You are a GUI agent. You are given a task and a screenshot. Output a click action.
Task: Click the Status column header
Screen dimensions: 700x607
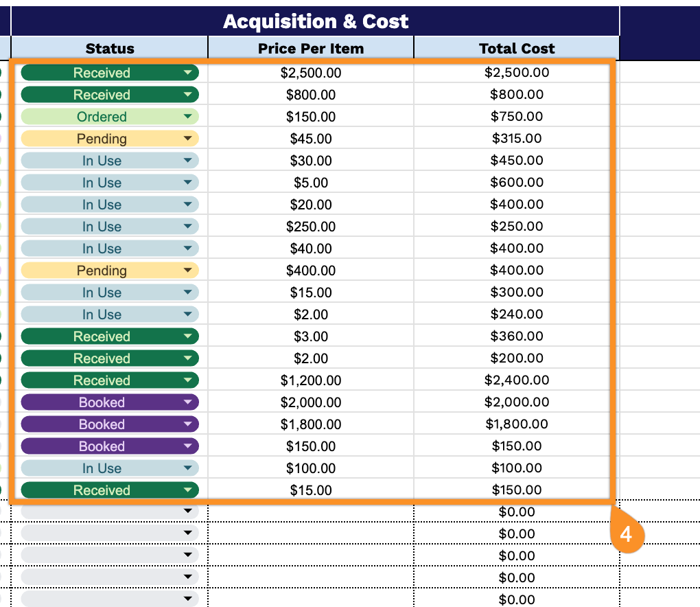tap(110, 49)
